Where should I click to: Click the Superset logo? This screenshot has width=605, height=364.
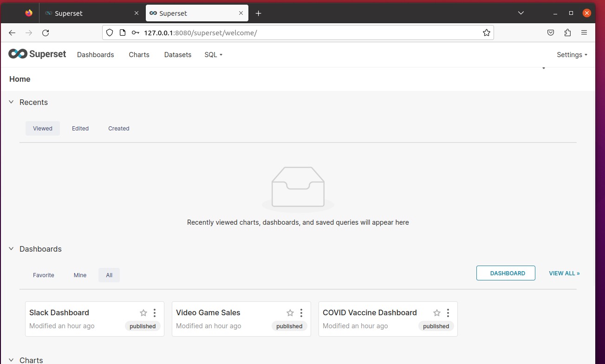(x=37, y=54)
